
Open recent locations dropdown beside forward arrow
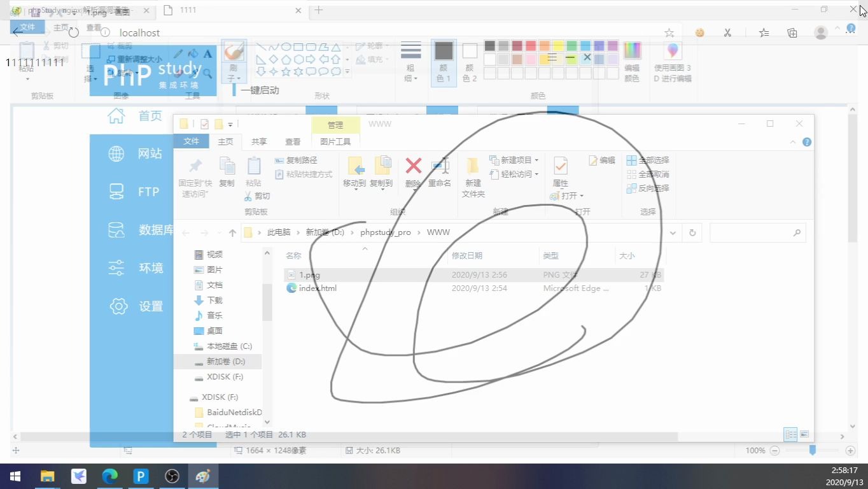click(x=219, y=233)
